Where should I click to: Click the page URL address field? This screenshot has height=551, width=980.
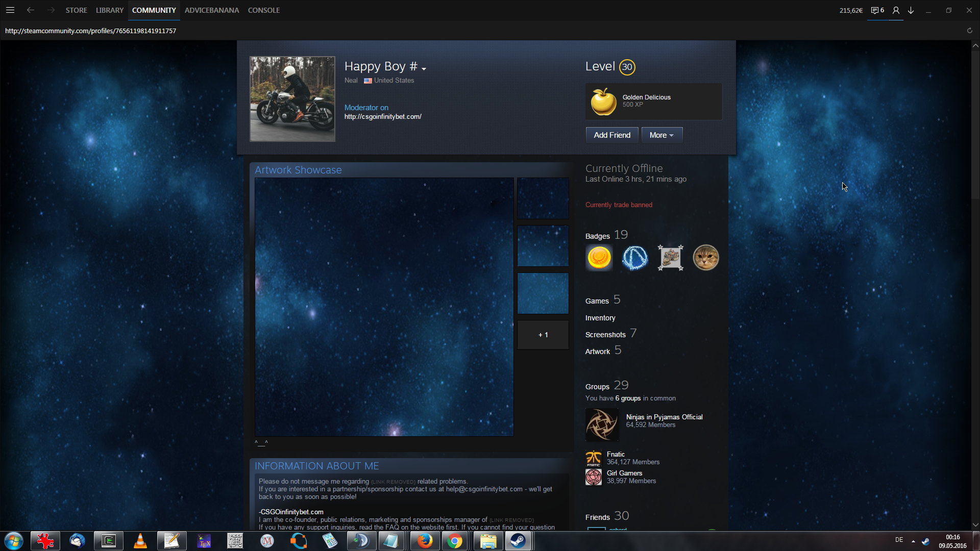click(90, 31)
